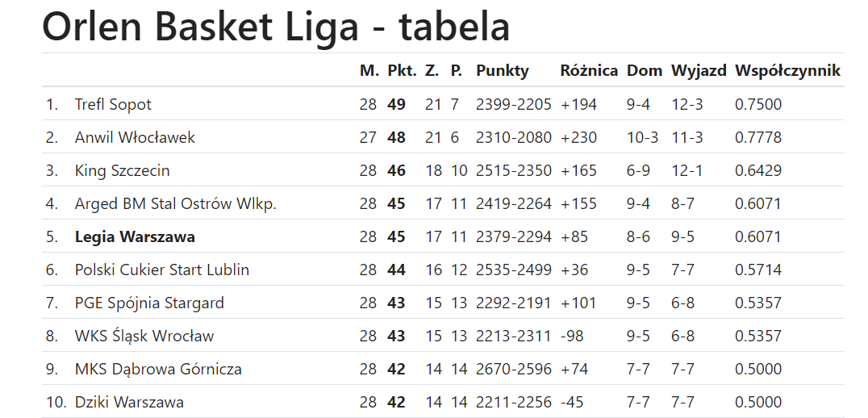
Task: Select the bold Legia Warszawa entry
Action: pyautogui.click(x=135, y=236)
